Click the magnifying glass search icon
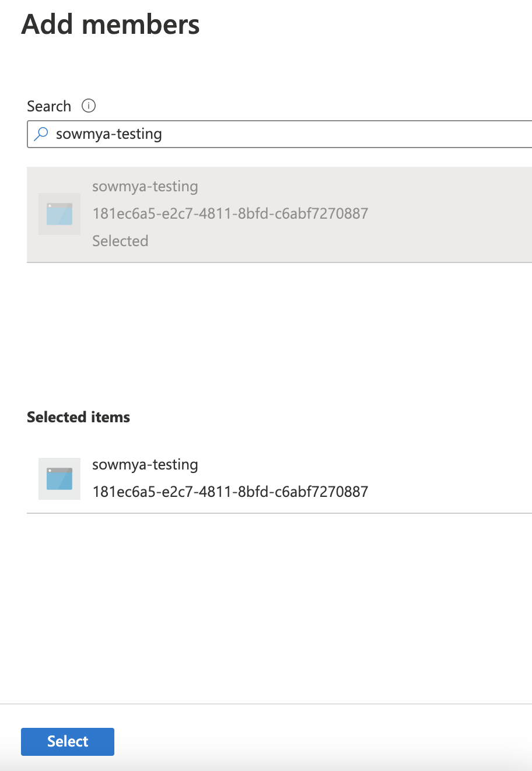Viewport: 532px width, 771px height. tap(41, 134)
